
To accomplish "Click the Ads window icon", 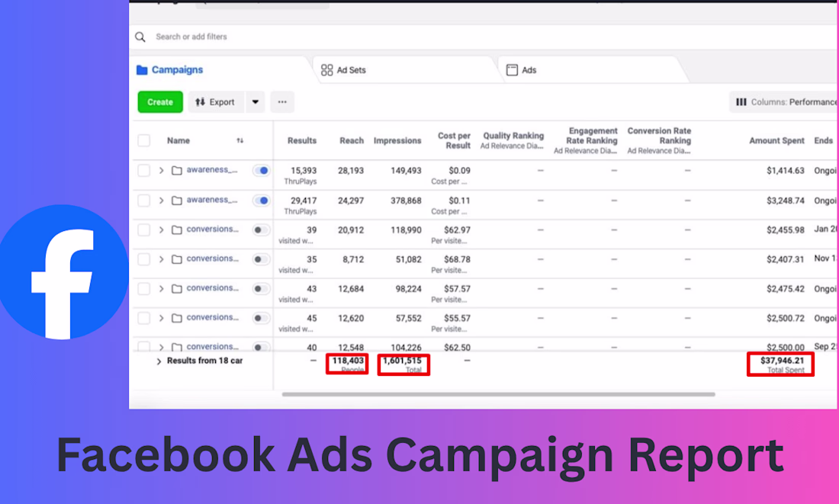I will coord(512,70).
